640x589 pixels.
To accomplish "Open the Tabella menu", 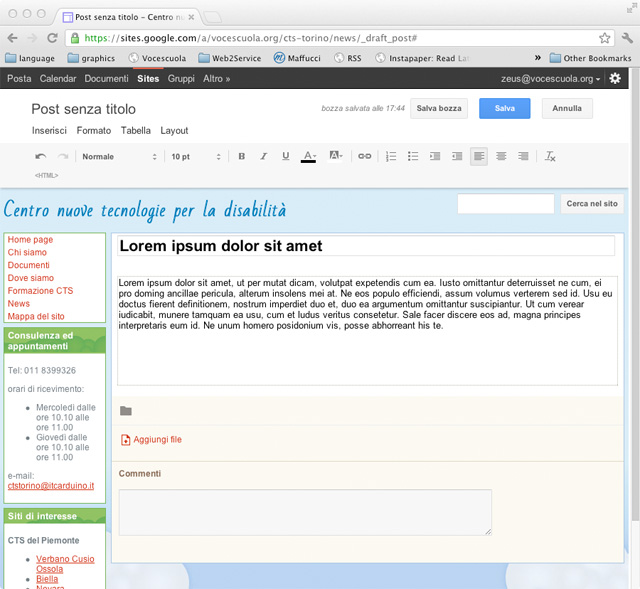I will 136,131.
